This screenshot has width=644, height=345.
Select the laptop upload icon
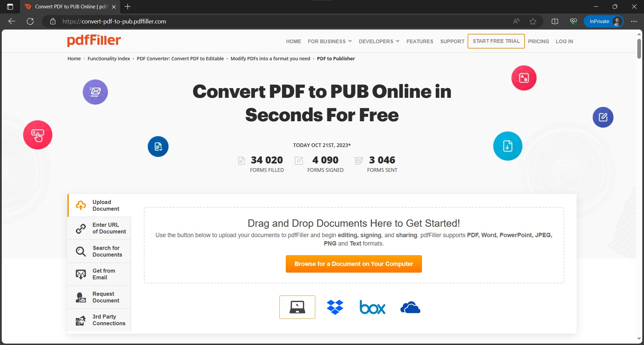click(x=297, y=307)
